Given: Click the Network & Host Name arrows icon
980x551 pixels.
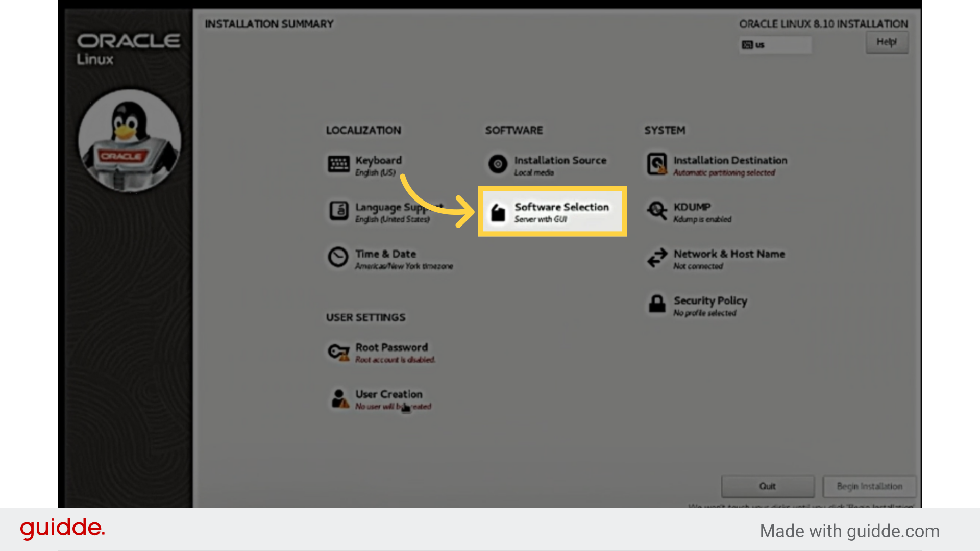Looking at the screenshot, I should click(x=657, y=258).
